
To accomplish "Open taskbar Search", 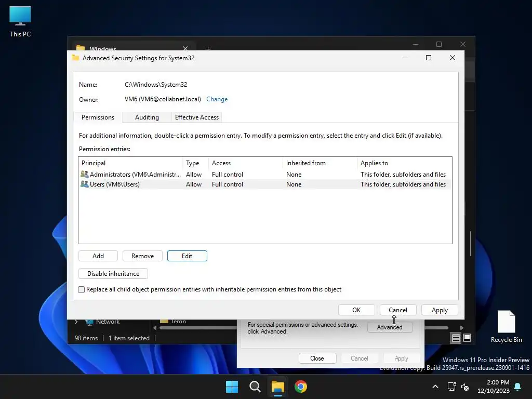I will (x=255, y=387).
